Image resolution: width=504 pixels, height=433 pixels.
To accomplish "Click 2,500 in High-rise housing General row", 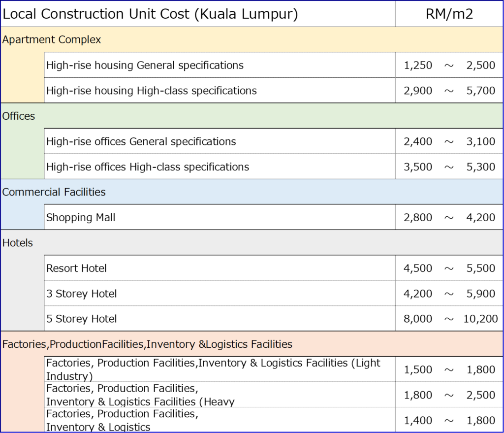I will 481,66.
